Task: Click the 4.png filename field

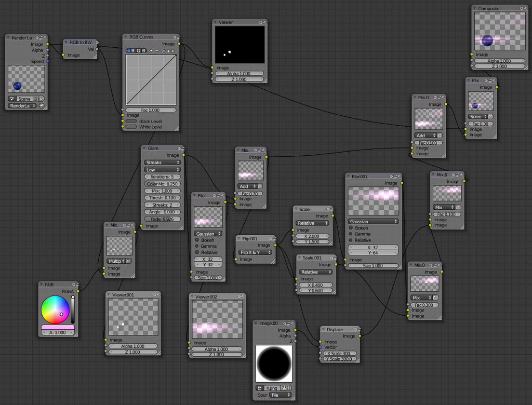Action: coord(272,388)
